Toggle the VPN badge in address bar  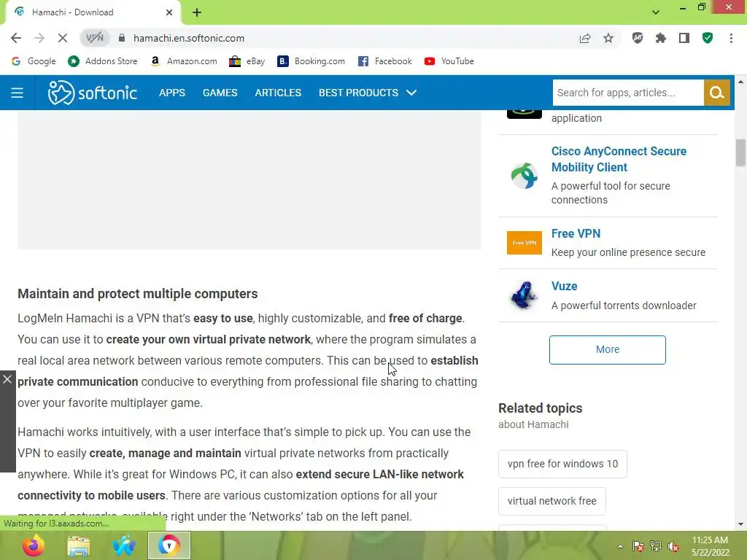point(95,38)
